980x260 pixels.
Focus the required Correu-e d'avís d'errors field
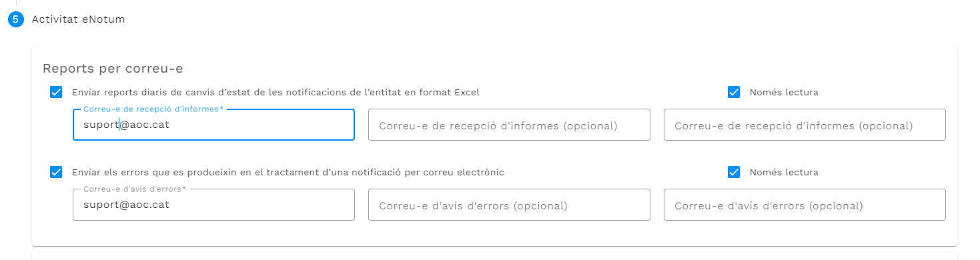click(213, 205)
